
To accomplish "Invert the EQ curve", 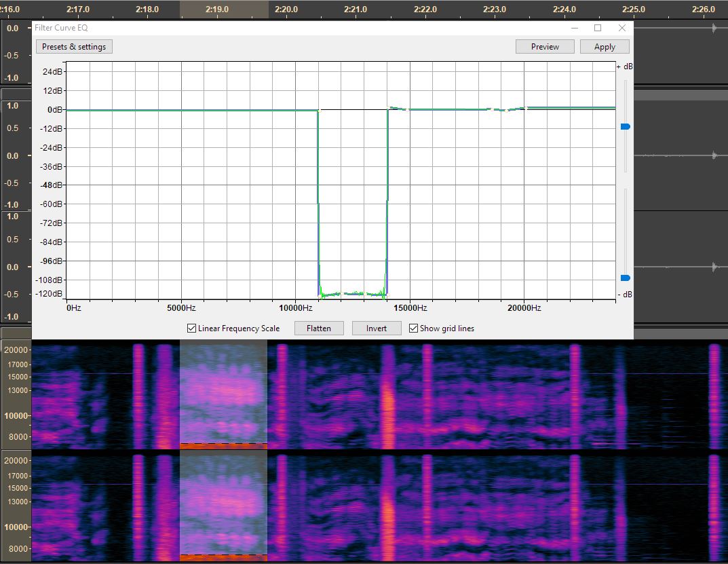I will click(376, 328).
